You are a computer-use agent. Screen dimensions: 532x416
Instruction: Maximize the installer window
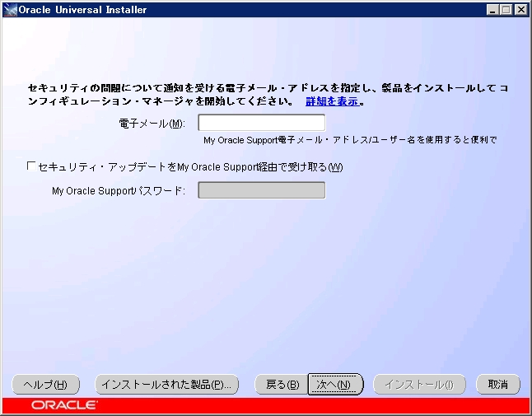506,10
